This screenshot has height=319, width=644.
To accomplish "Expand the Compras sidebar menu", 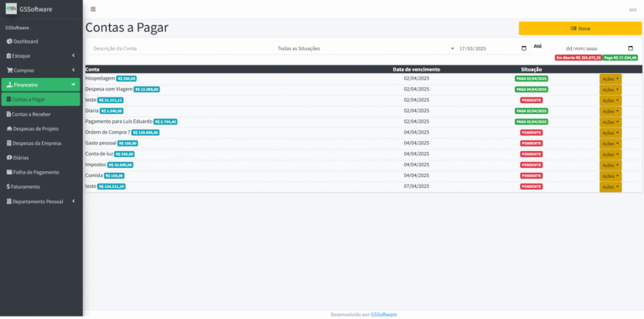I will 40,71.
